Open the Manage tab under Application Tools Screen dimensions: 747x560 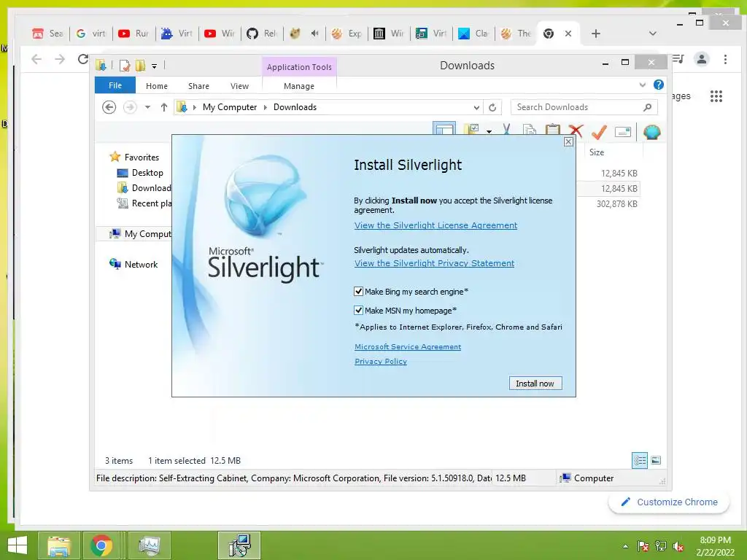[298, 86]
